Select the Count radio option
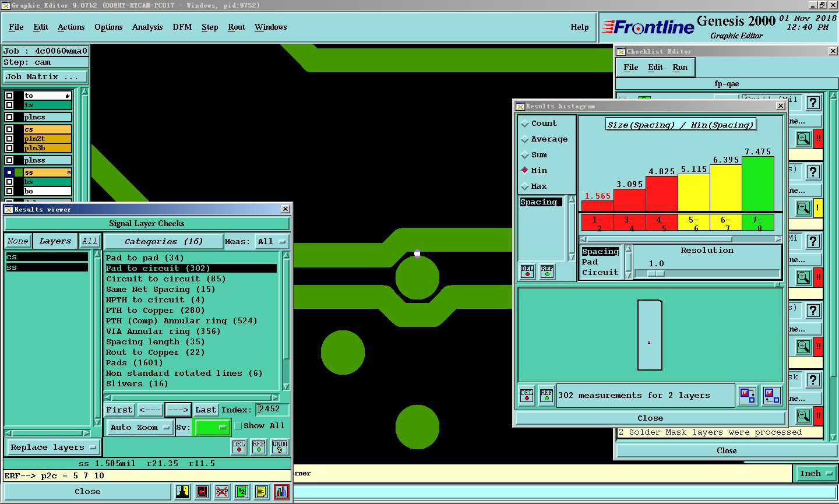 coord(525,124)
